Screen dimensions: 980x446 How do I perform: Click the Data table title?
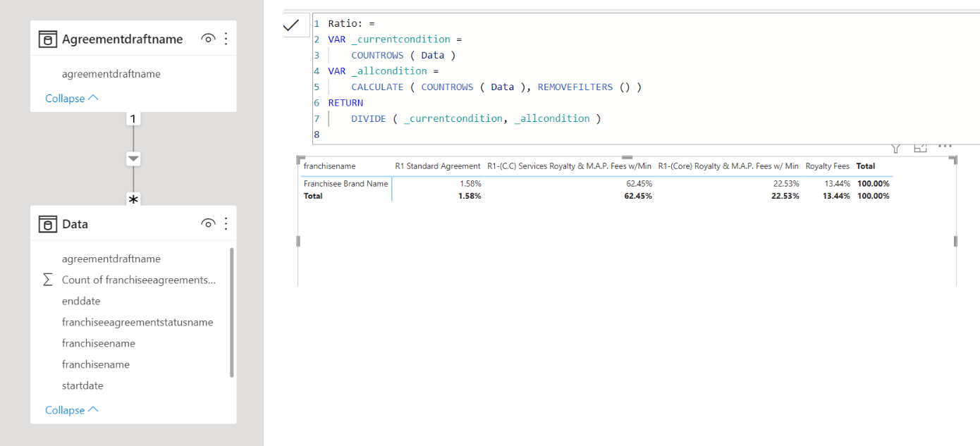click(x=75, y=224)
